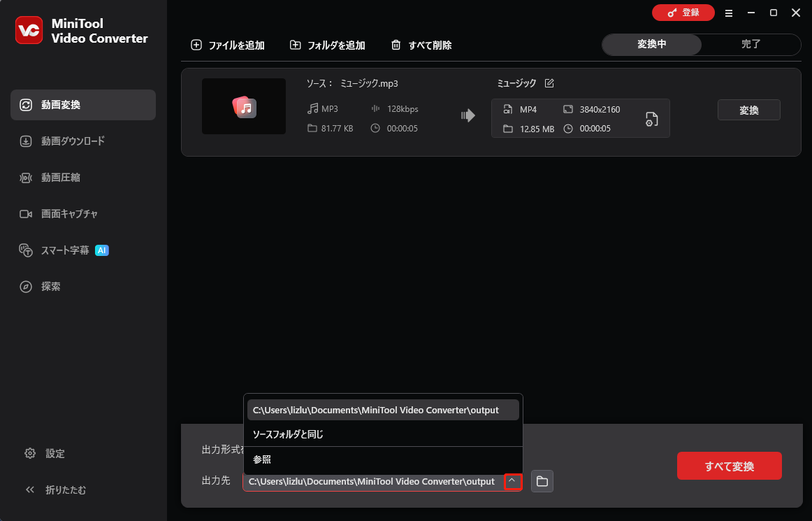Open the output folder icon
This screenshot has width=812, height=521.
point(542,481)
